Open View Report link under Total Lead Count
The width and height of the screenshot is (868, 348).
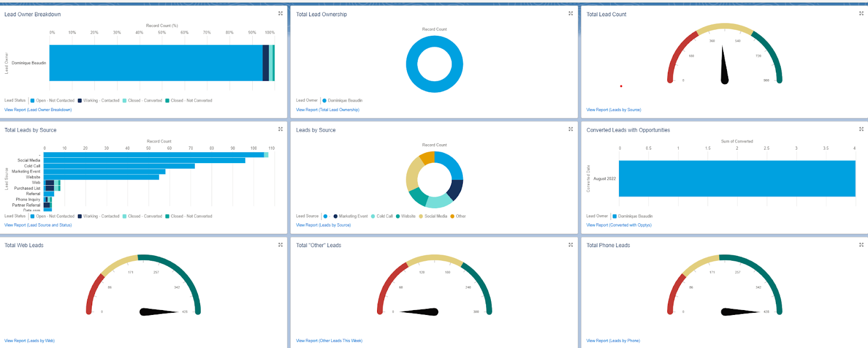tap(614, 109)
